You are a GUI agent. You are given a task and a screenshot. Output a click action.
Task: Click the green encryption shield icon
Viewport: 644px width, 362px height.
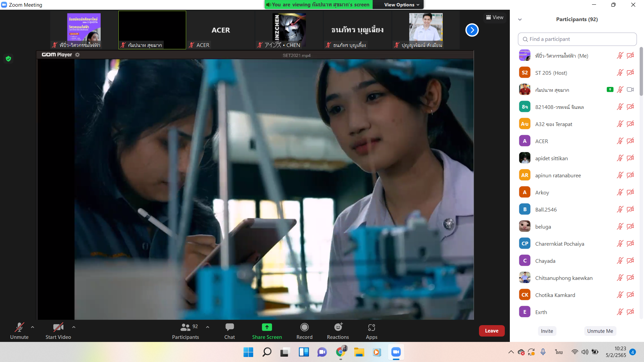pyautogui.click(x=8, y=59)
